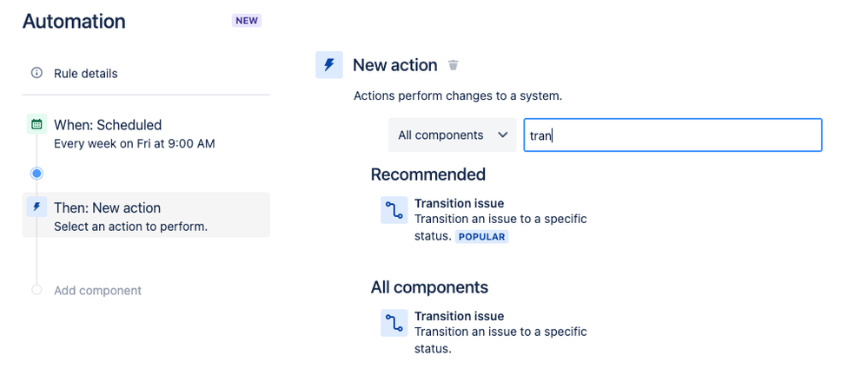
Task: Click the large lightning New action icon
Action: [x=328, y=65]
